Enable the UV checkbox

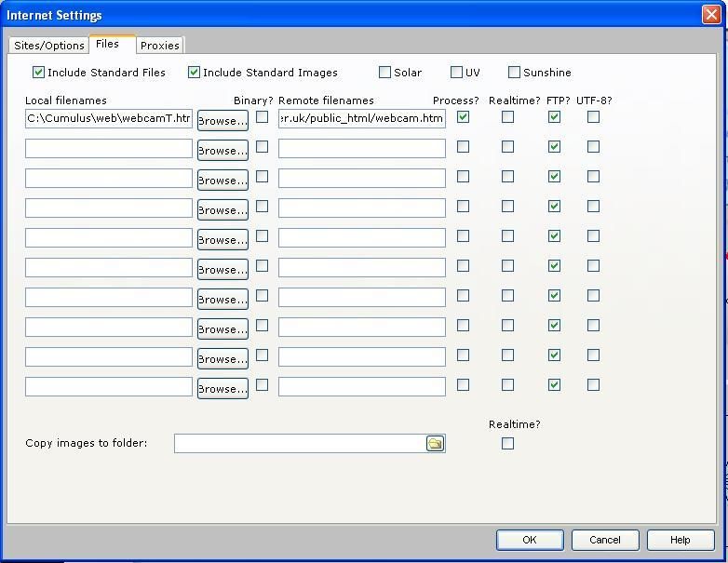point(456,73)
